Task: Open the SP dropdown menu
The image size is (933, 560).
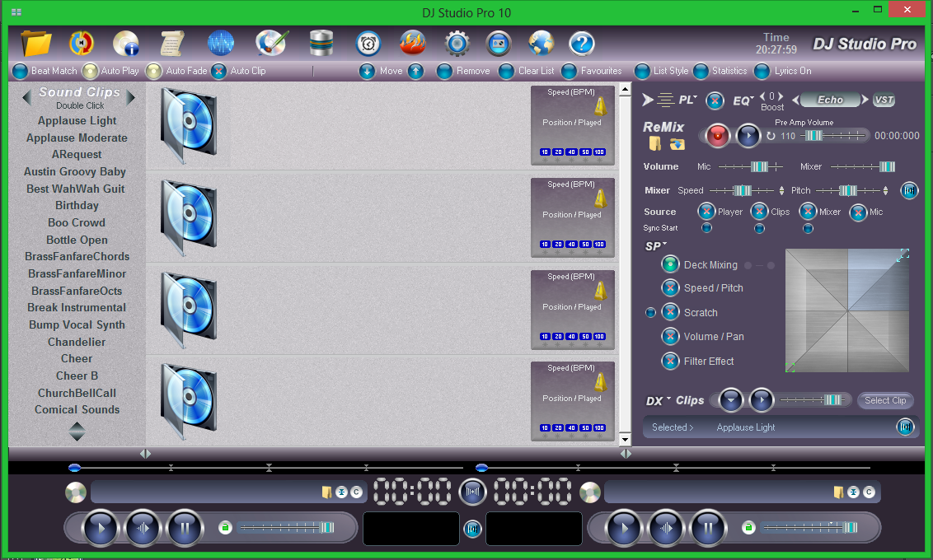Action: tap(656, 245)
